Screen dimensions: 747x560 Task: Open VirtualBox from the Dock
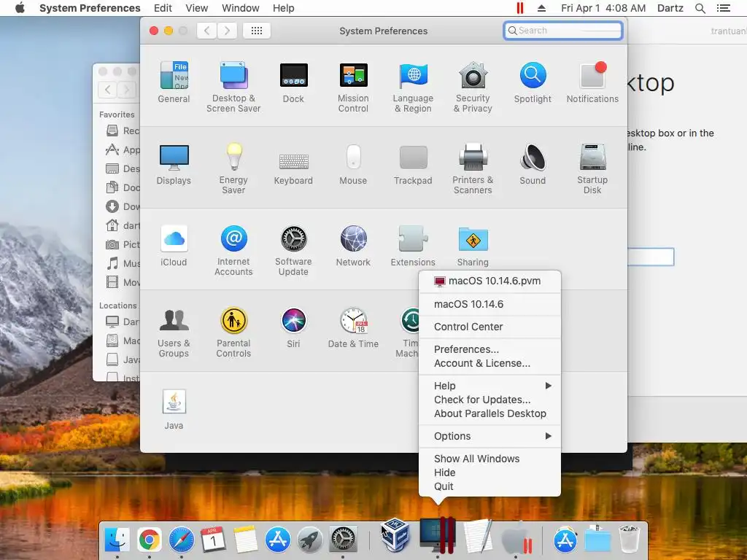tap(395, 535)
